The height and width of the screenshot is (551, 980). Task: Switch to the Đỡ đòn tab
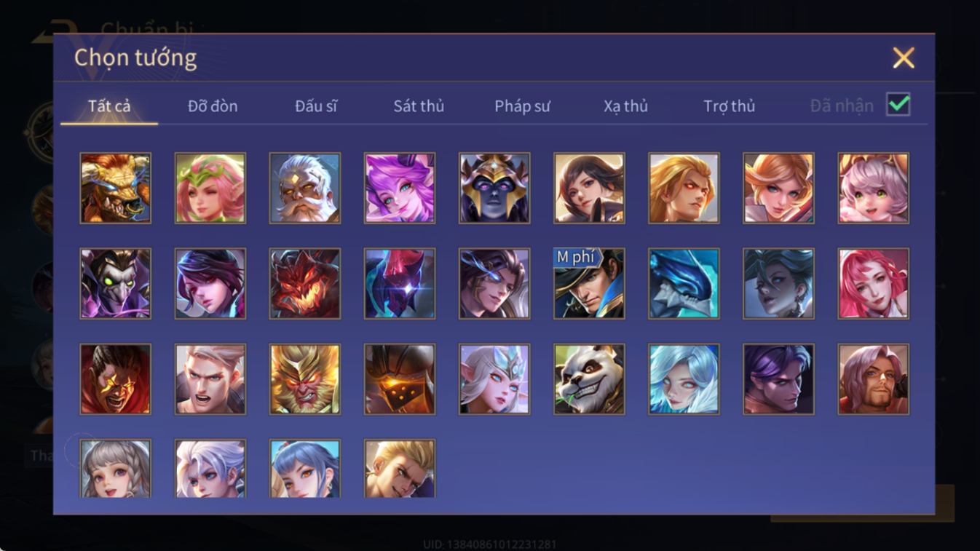213,106
